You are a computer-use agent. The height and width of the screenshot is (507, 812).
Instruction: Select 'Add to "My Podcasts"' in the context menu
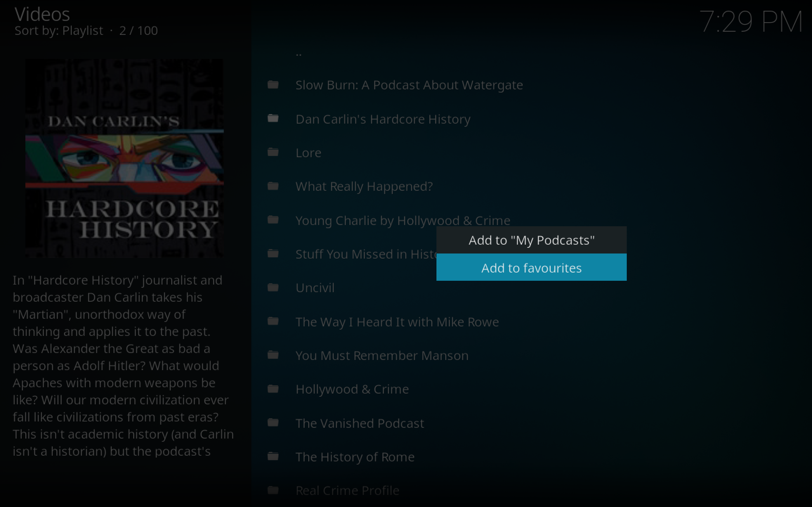pyautogui.click(x=531, y=240)
